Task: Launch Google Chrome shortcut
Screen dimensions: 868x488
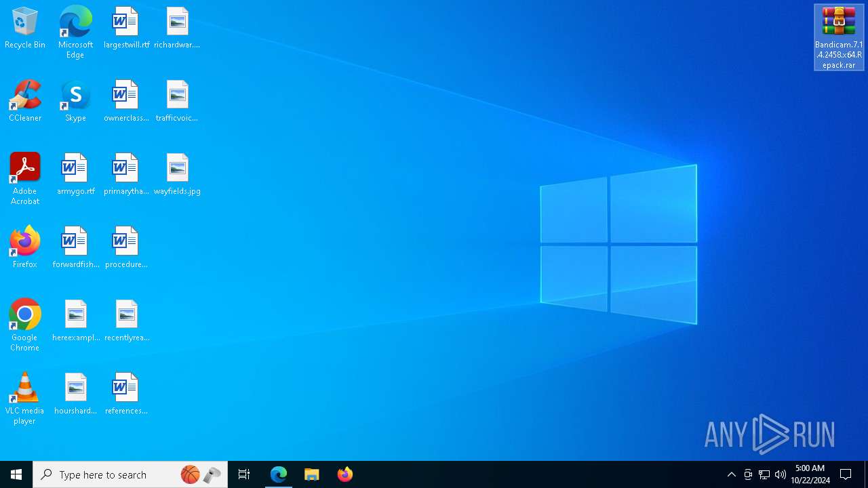Action: pyautogui.click(x=25, y=325)
